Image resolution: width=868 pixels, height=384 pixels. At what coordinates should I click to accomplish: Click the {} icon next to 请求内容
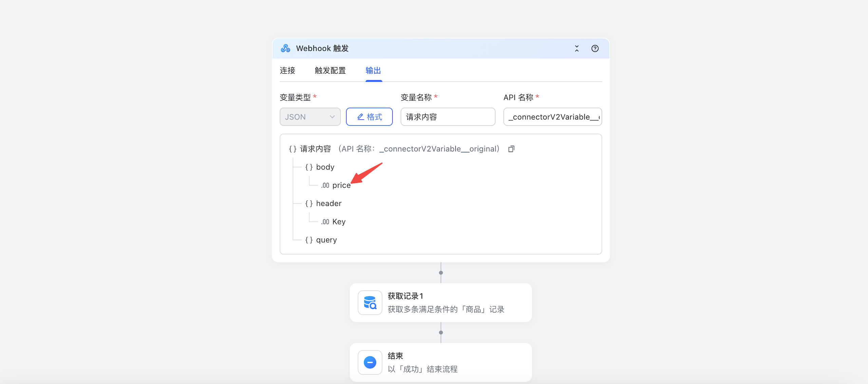pos(293,149)
